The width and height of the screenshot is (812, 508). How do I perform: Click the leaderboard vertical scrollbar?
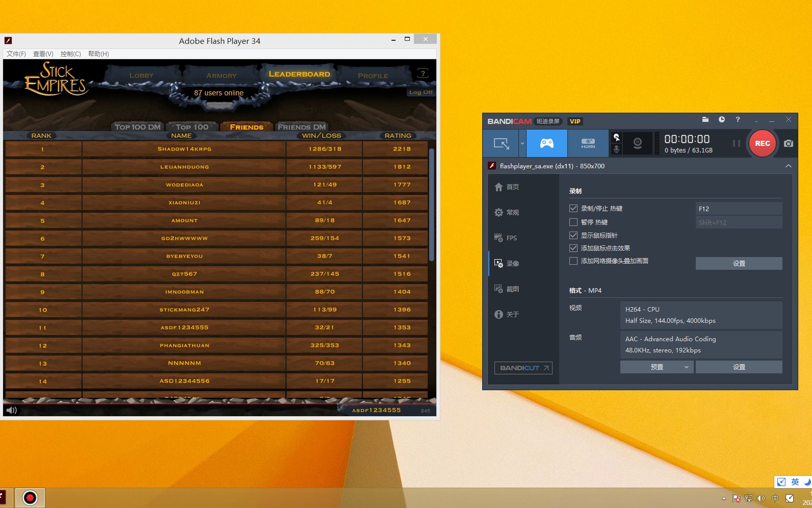(x=432, y=205)
